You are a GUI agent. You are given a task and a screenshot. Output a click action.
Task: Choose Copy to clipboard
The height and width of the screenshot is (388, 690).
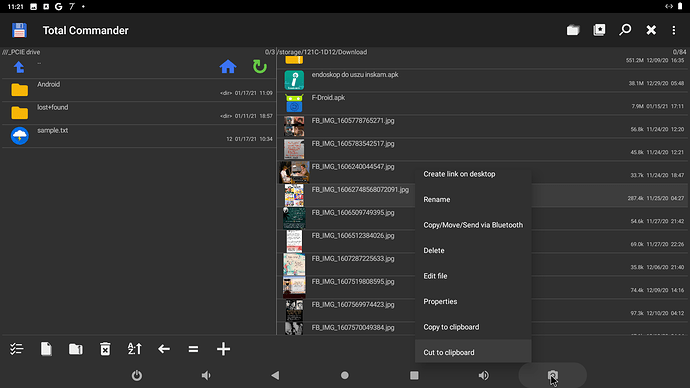click(x=473, y=327)
